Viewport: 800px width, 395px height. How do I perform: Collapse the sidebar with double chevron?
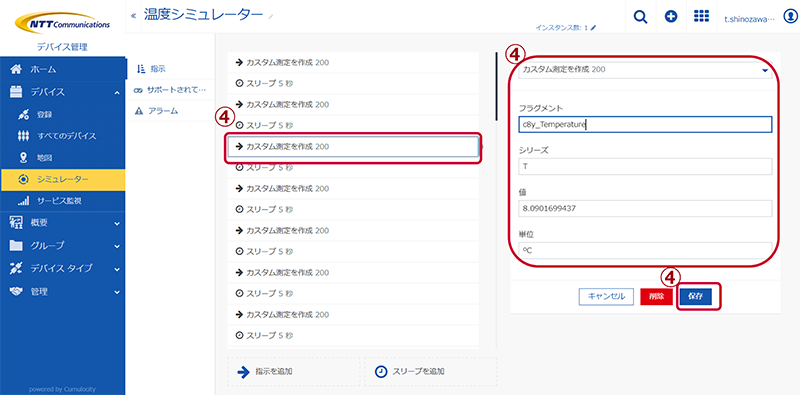[133, 16]
